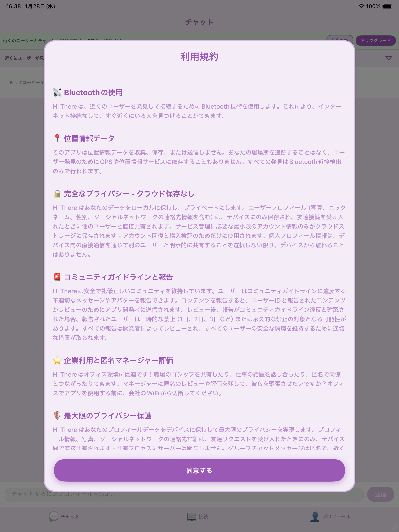The height and width of the screenshot is (532, 399).
Task: Click the 16:38 clock in status bar
Action: [x=13, y=6]
